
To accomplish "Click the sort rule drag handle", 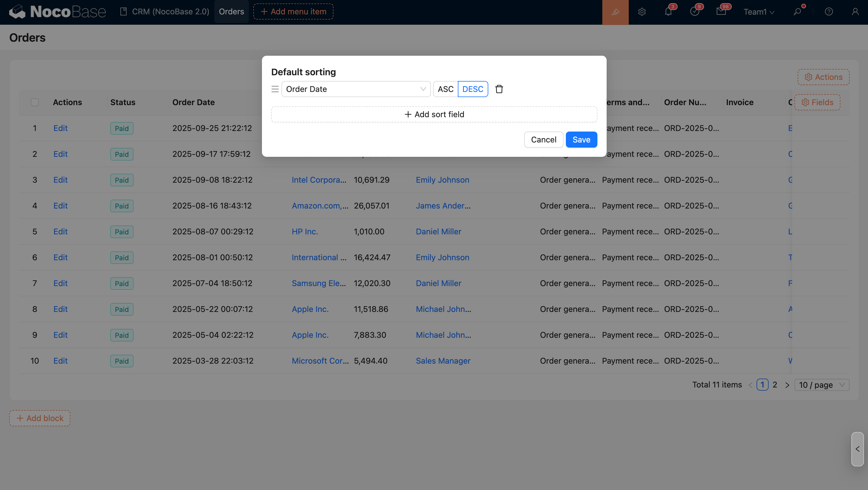I will coord(275,89).
